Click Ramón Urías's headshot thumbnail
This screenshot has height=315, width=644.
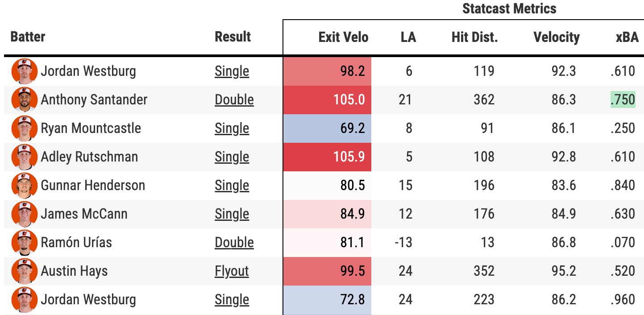pyautogui.click(x=24, y=243)
